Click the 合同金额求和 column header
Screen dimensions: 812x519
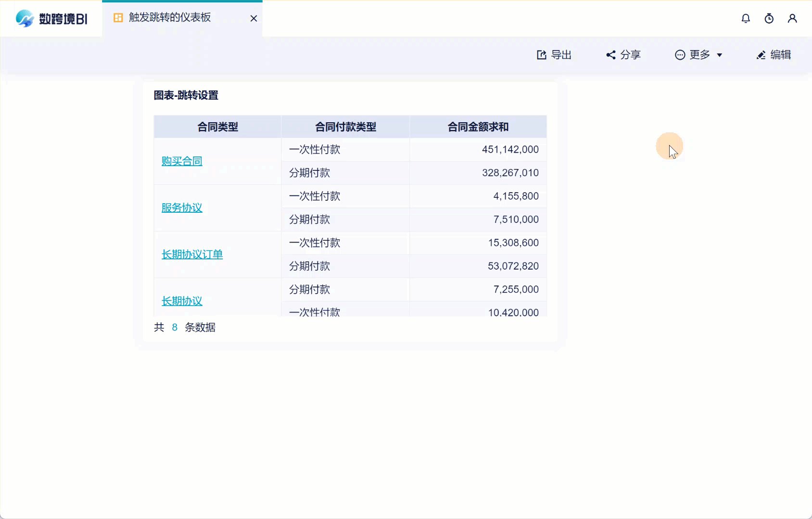[478, 127]
